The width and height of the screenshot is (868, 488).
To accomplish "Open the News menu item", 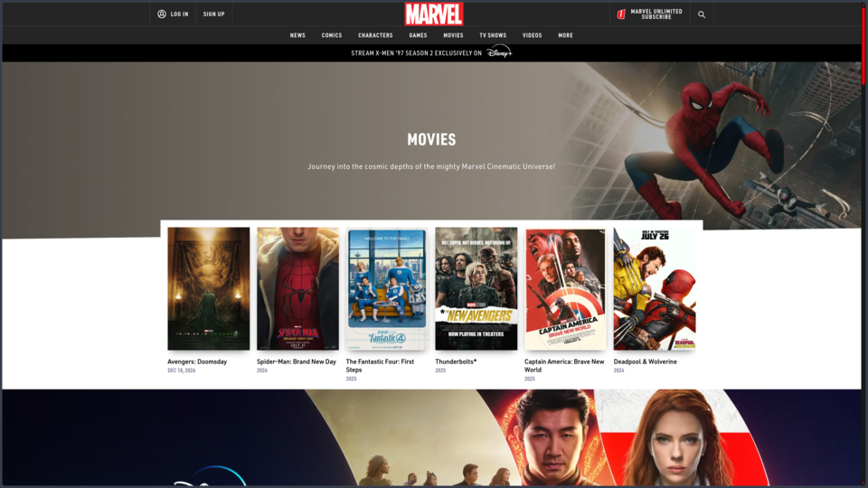I will pos(297,35).
